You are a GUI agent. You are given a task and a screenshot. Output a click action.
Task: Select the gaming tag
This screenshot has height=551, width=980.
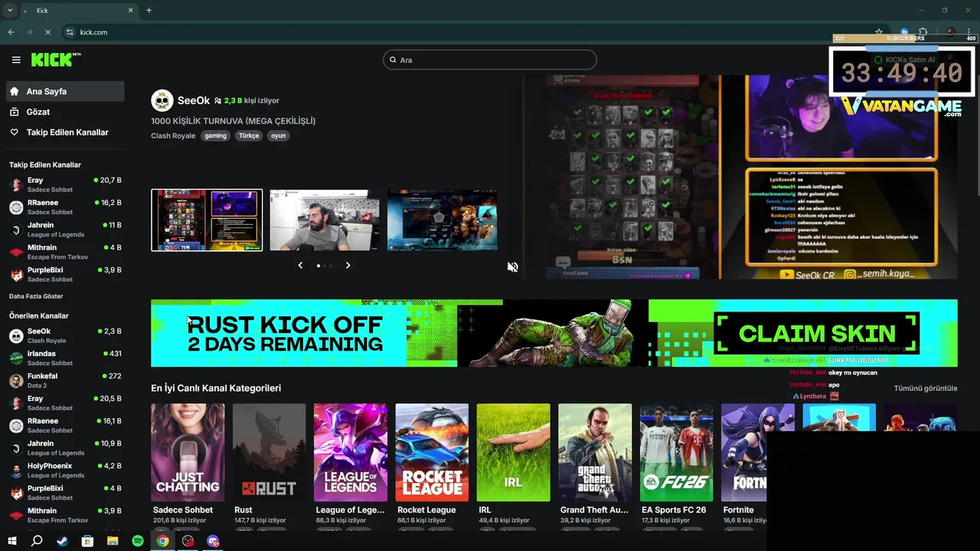tap(215, 135)
